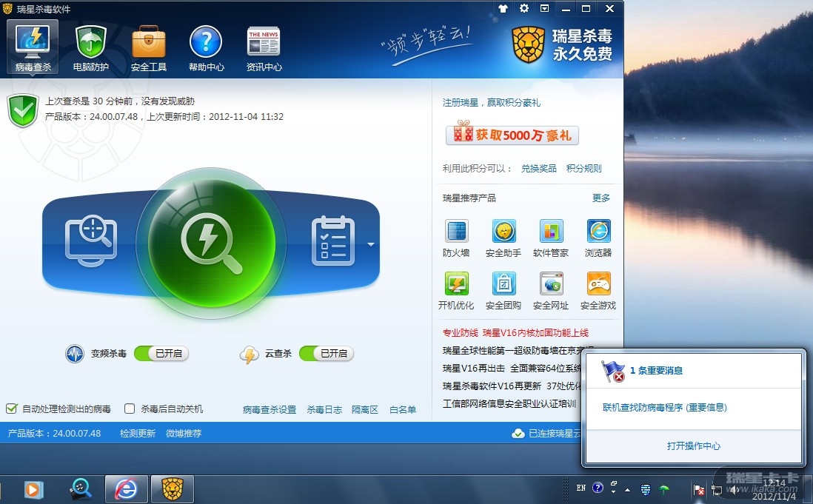
Task: Click the EN language indicator in tray
Action: [x=581, y=488]
